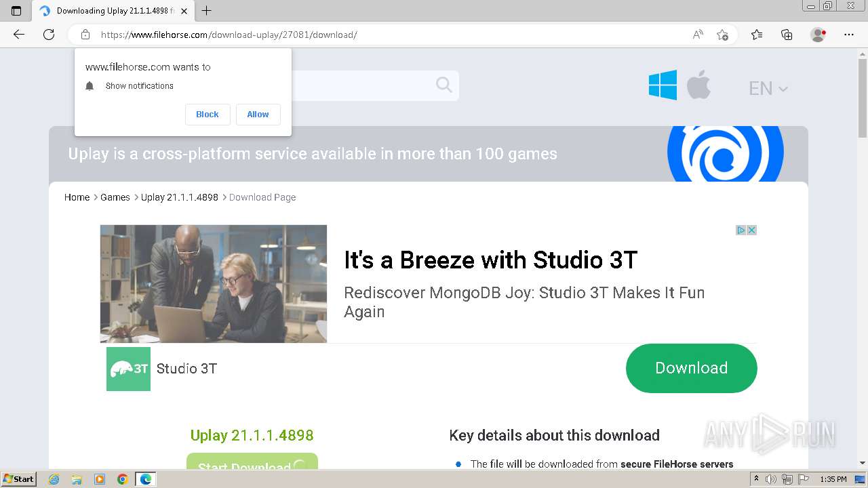Open the AdChoices info icon
This screenshot has height=488, width=868.
pyautogui.click(x=741, y=230)
